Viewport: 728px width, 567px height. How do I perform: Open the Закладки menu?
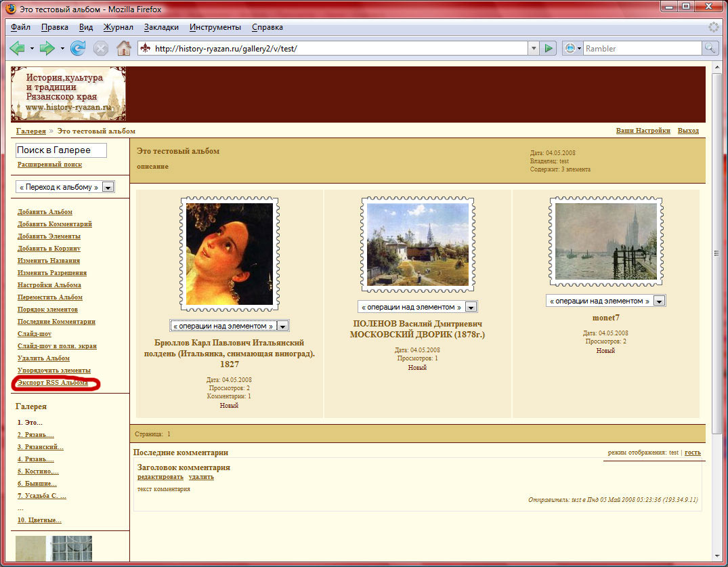161,27
